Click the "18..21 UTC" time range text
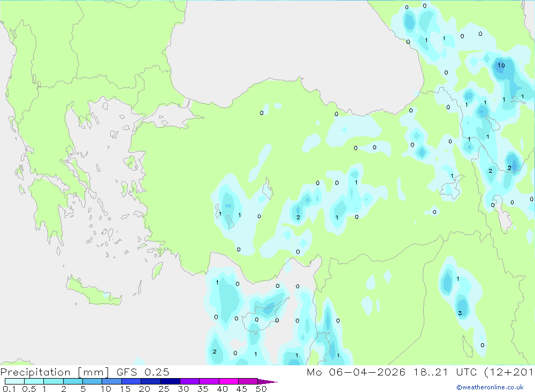 [x=445, y=372]
